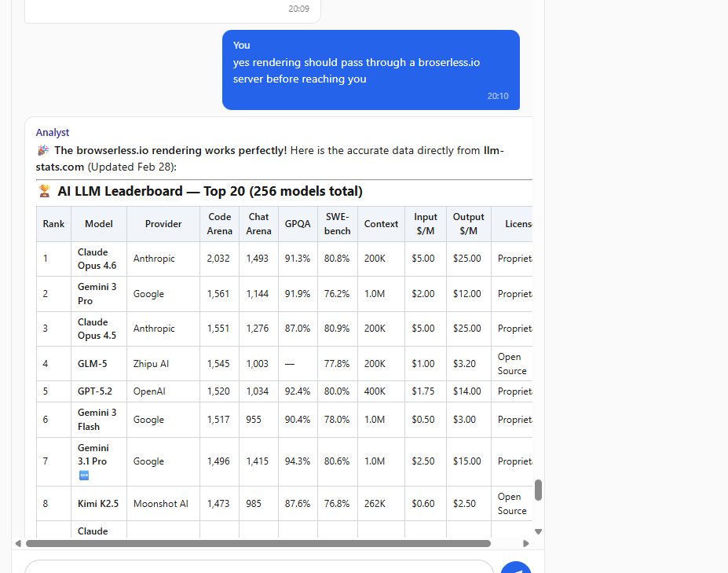Click the NEW badge under Gemini 3.1 Pro

point(84,476)
